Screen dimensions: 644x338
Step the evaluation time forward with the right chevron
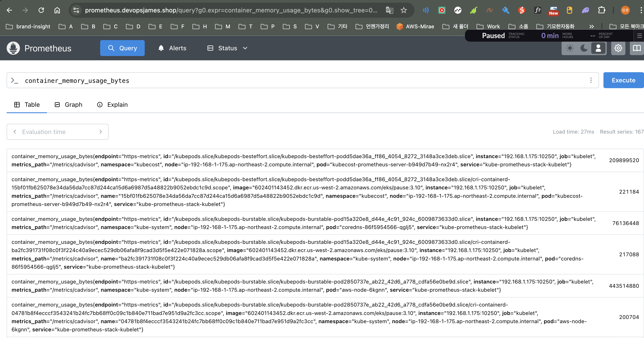tap(100, 132)
